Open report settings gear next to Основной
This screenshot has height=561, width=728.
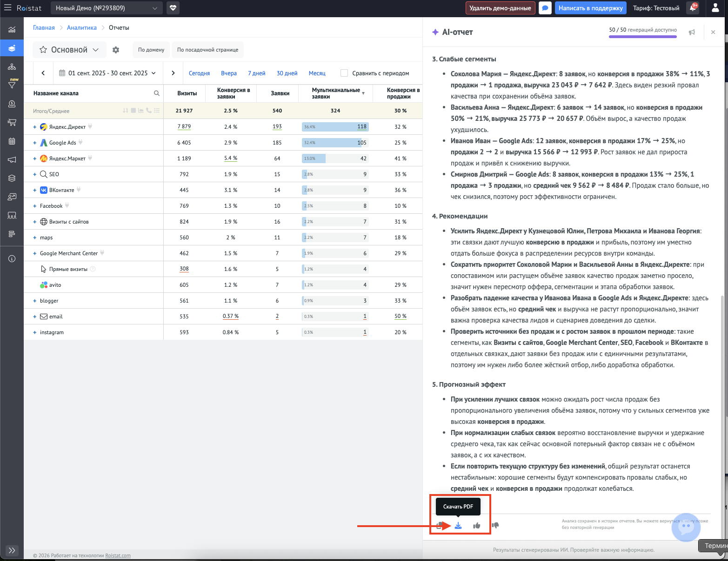(116, 50)
